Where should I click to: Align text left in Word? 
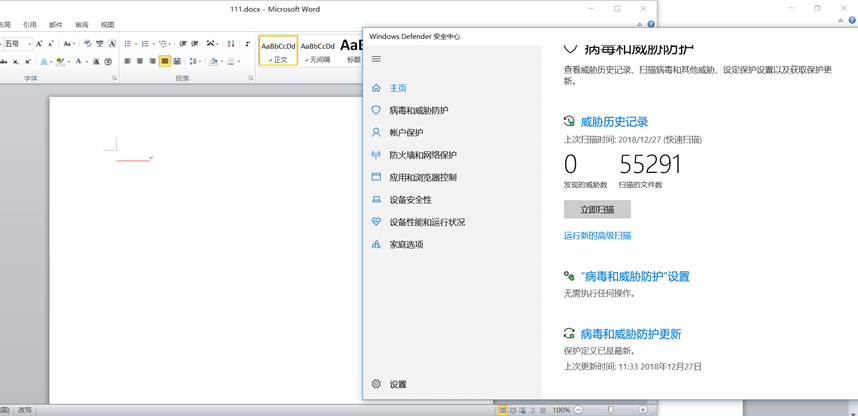127,61
